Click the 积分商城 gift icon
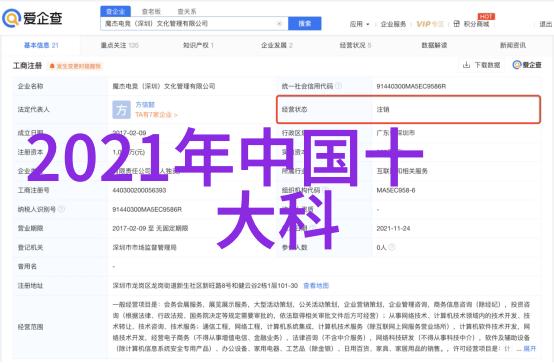Image resolution: width=554 pixels, height=363 pixels. (456, 24)
